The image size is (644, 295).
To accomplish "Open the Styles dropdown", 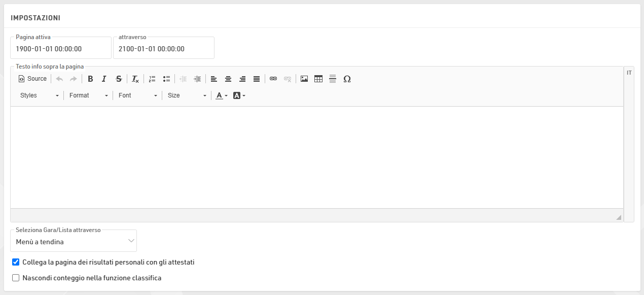I will coord(40,95).
